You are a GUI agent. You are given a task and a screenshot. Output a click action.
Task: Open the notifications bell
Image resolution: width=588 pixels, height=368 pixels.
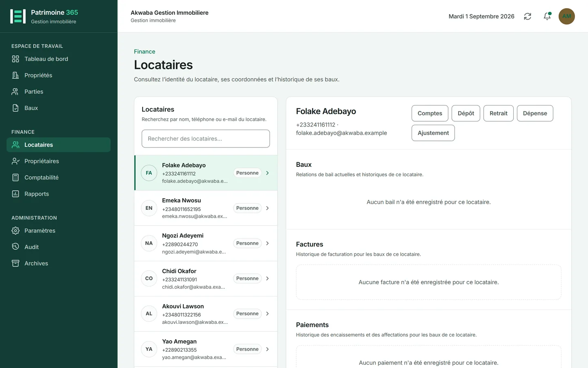[x=547, y=16]
